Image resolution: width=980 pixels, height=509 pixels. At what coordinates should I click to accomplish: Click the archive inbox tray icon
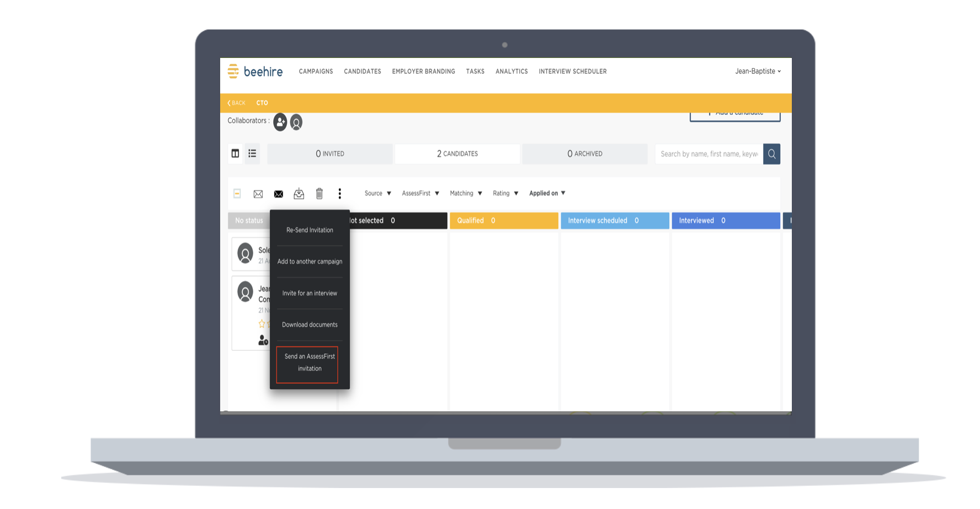pos(299,194)
